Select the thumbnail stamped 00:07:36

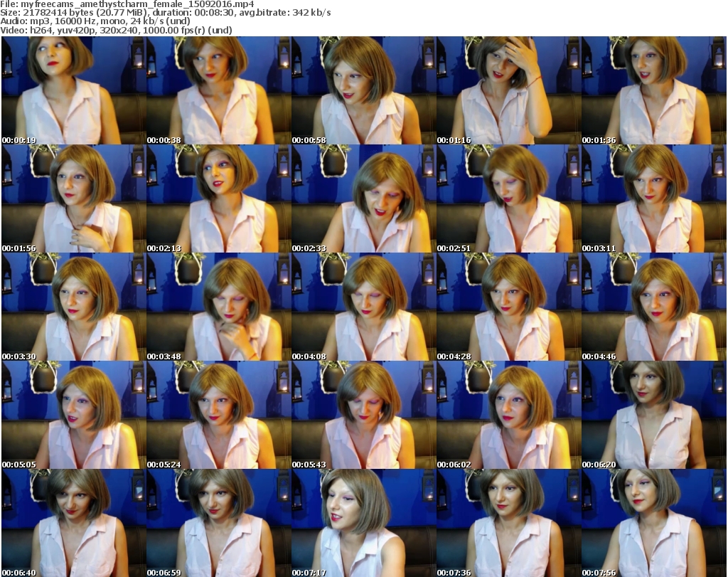click(509, 523)
